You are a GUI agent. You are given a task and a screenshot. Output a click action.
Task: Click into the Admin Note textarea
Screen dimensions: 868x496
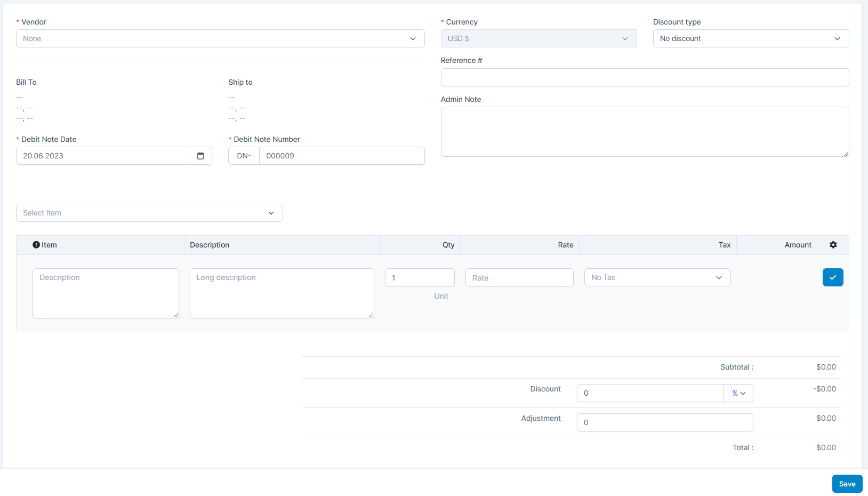click(x=644, y=132)
